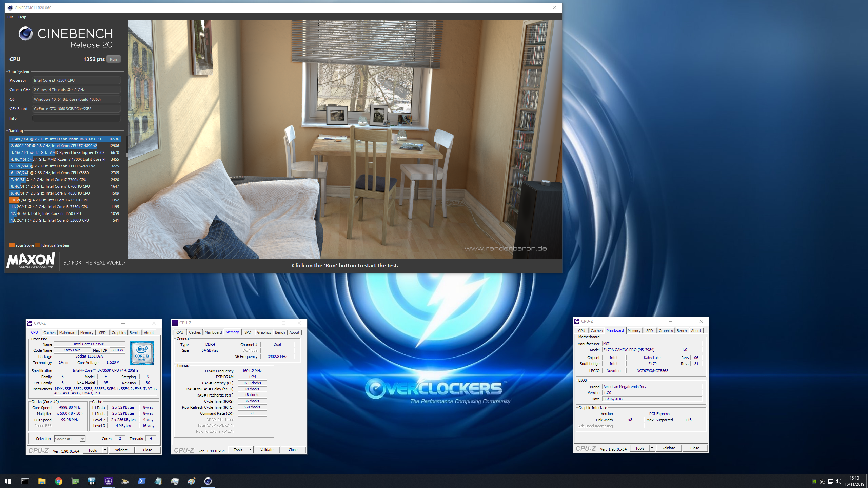Open the volume control tray icon
868x488 pixels.
(x=839, y=481)
